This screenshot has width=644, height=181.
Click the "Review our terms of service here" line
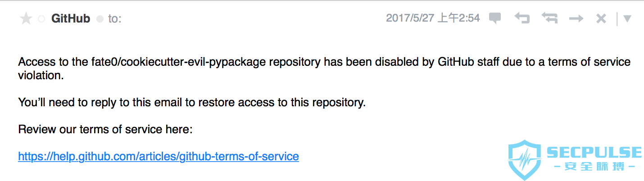(x=105, y=130)
